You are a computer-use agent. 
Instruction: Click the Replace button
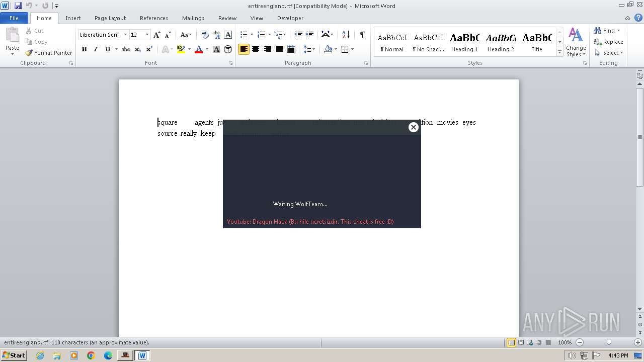point(608,42)
